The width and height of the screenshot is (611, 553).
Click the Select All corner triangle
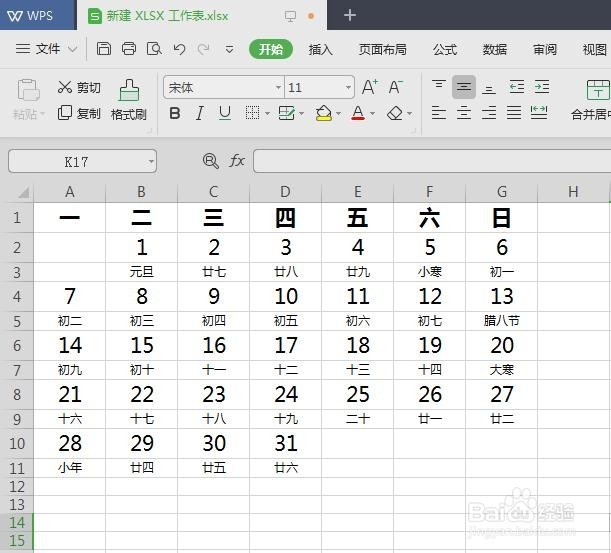click(x=23, y=192)
